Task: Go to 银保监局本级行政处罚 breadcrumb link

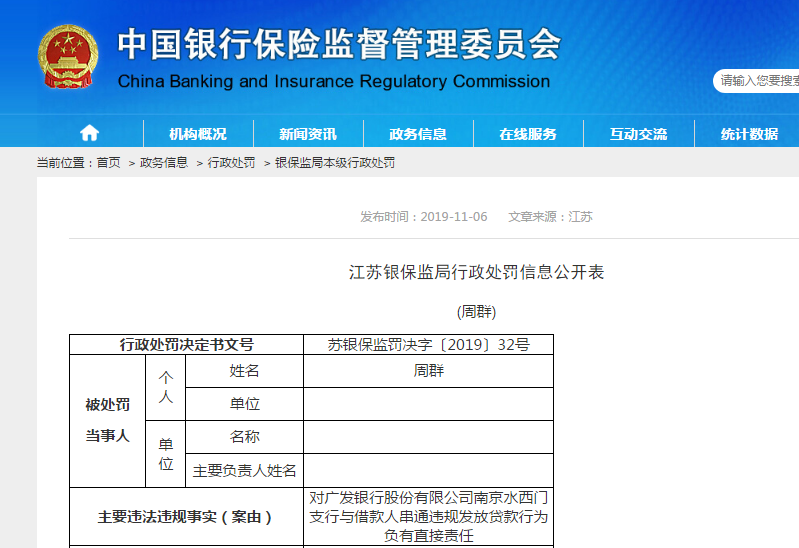Action: (x=335, y=163)
